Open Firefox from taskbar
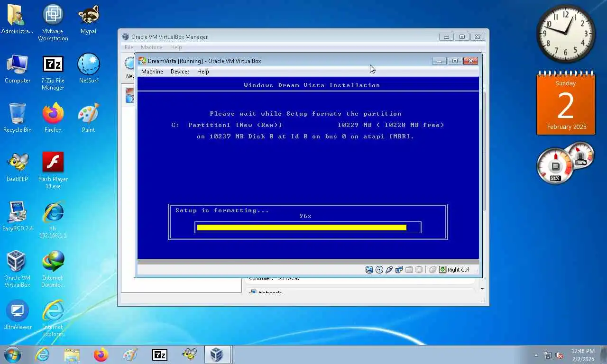The width and height of the screenshot is (607, 364). click(101, 355)
